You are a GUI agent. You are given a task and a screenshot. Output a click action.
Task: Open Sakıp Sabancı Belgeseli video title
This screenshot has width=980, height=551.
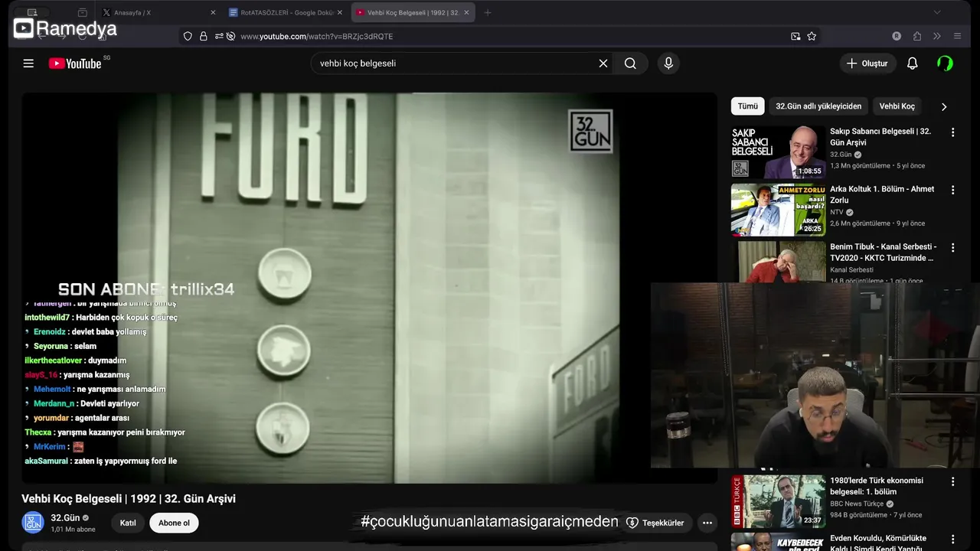coord(880,137)
